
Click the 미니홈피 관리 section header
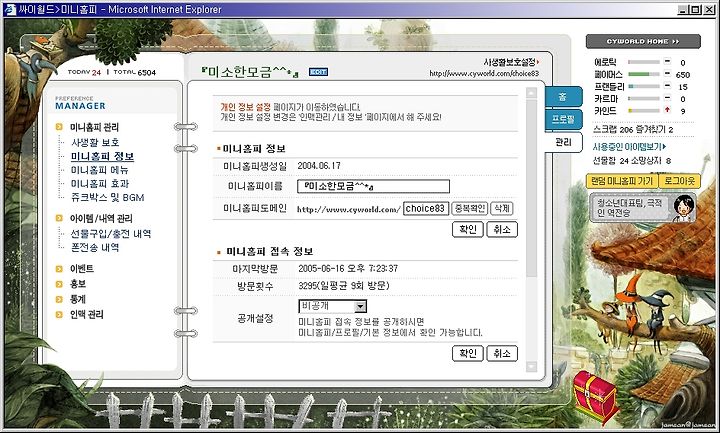(x=94, y=127)
